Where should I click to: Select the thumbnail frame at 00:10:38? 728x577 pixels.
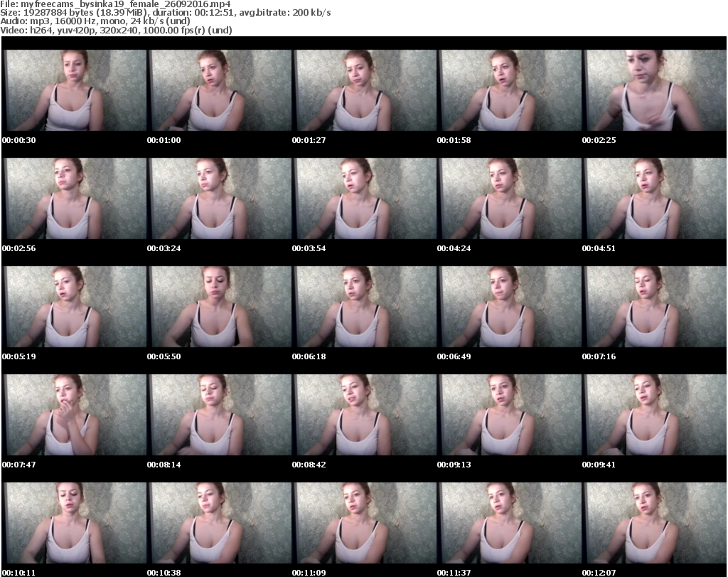point(219,523)
